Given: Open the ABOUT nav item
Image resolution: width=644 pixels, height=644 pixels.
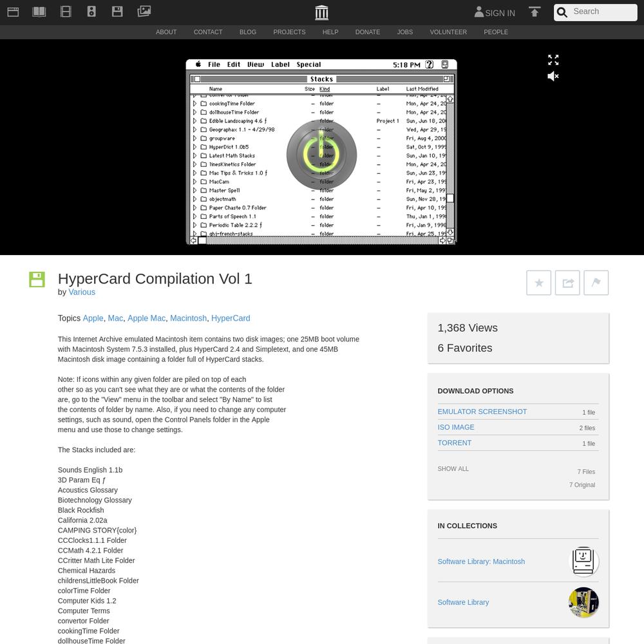Looking at the screenshot, I should (166, 32).
